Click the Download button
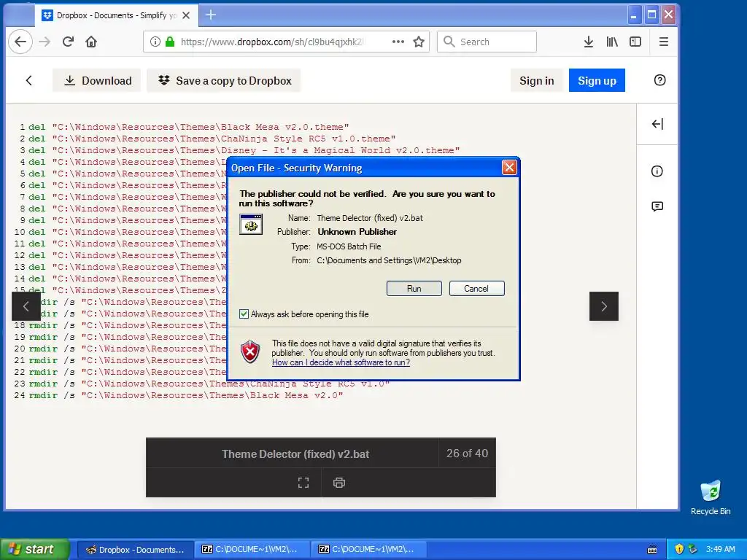Viewport: 747px width, 560px height. [x=97, y=80]
